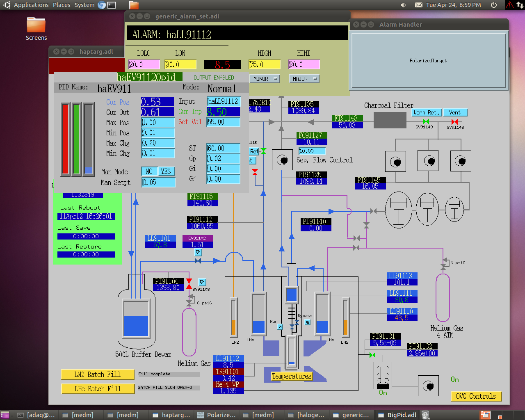Image resolution: width=525 pixels, height=420 pixels.
Task: Click the Gp gain field
Action: click(223, 158)
